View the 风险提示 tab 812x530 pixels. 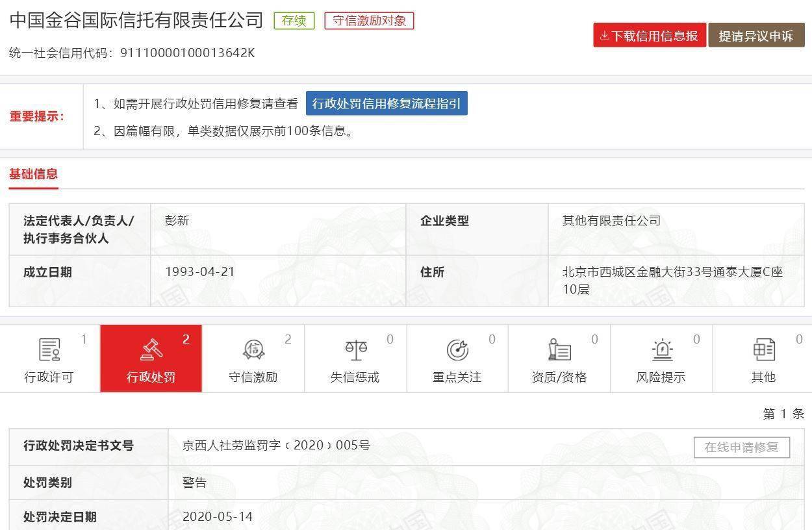click(661, 359)
